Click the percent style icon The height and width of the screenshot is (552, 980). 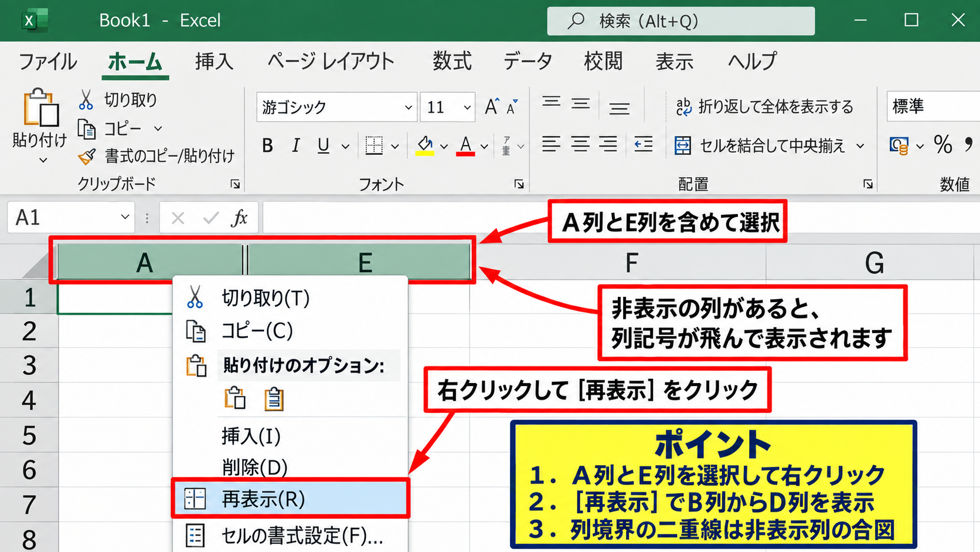tap(943, 144)
